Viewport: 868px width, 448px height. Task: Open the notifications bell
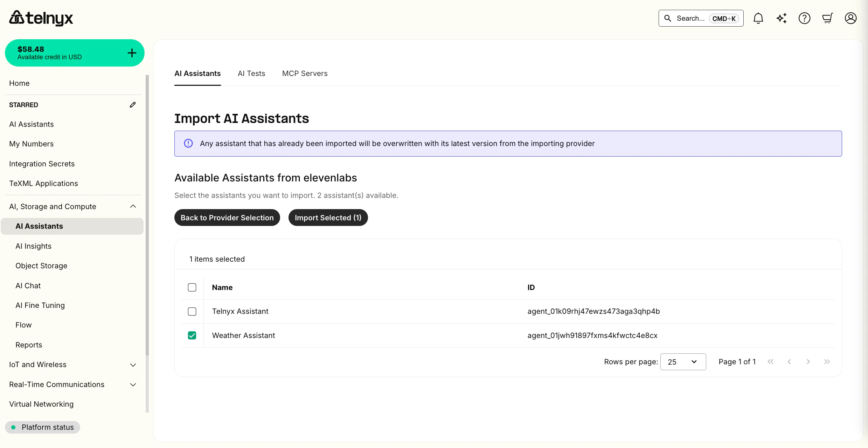pyautogui.click(x=758, y=18)
